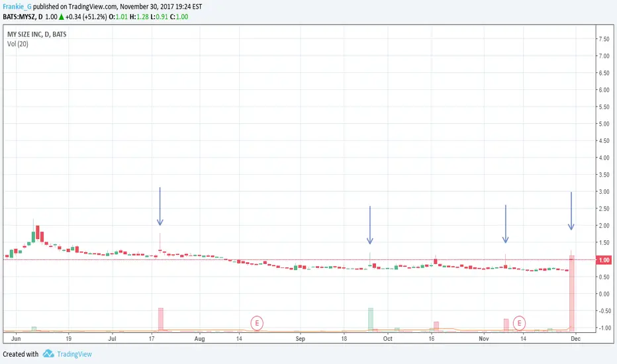617x364 pixels.
Task: Click the 7.50 price axis label
Action: [604, 39]
